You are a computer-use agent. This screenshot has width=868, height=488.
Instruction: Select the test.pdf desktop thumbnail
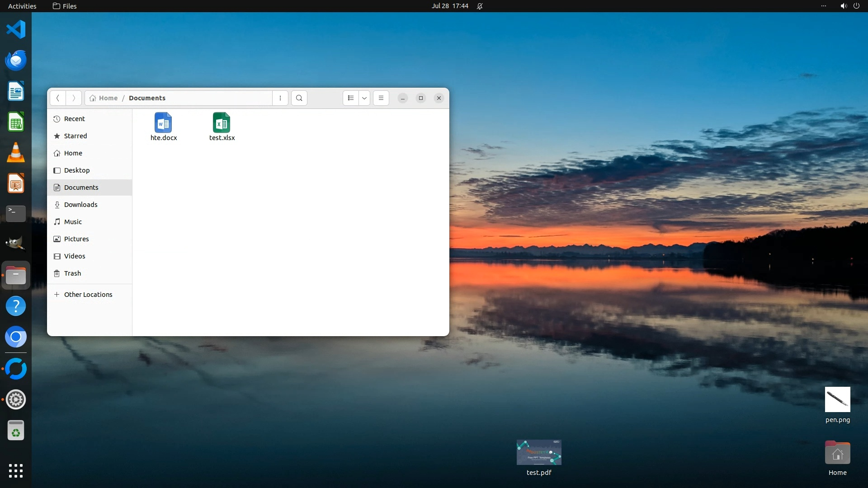pyautogui.click(x=539, y=452)
